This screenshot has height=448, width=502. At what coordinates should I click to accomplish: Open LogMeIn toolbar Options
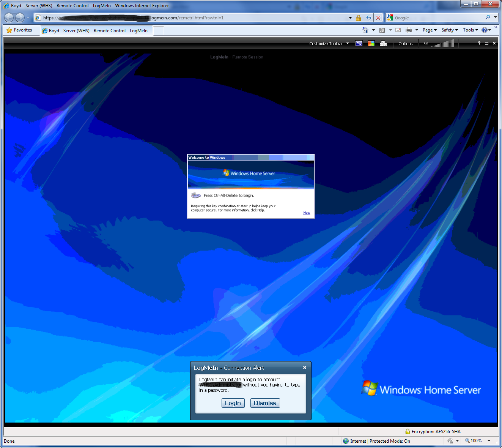405,44
